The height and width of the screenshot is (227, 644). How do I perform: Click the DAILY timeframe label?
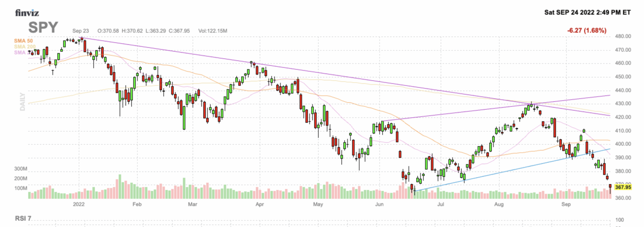23,102
